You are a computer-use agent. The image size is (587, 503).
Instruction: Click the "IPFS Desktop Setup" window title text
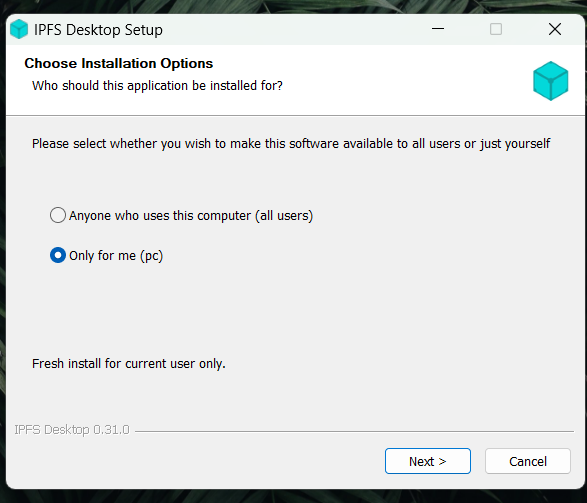98,30
